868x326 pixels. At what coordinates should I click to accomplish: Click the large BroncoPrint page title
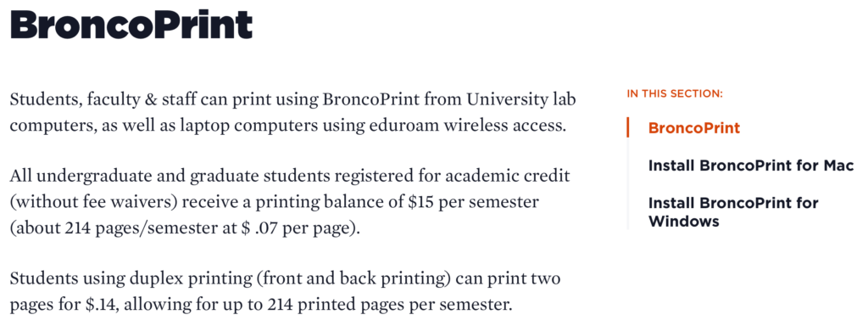tap(131, 24)
